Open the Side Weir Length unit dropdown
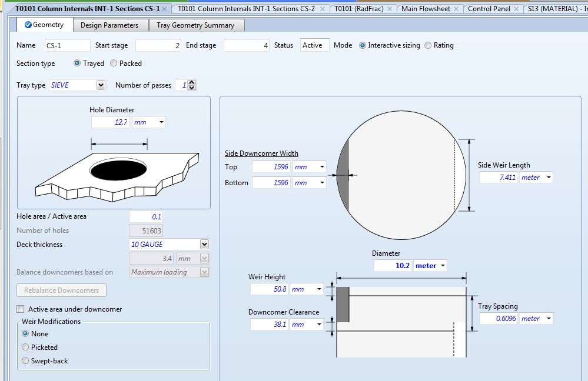 [549, 177]
